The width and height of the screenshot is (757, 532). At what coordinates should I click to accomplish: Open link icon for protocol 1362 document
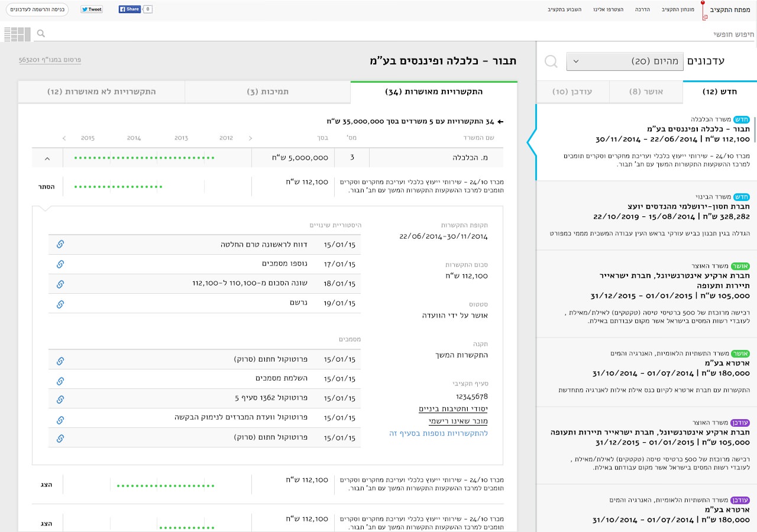pyautogui.click(x=60, y=399)
